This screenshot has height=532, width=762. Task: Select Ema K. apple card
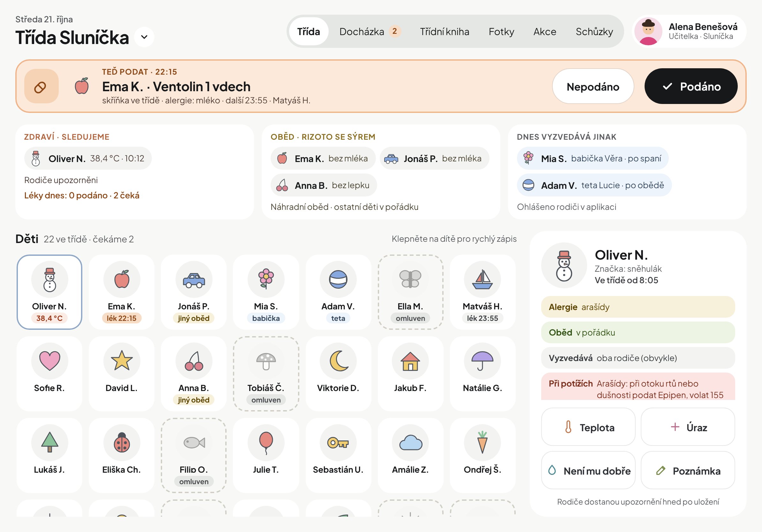(122, 292)
